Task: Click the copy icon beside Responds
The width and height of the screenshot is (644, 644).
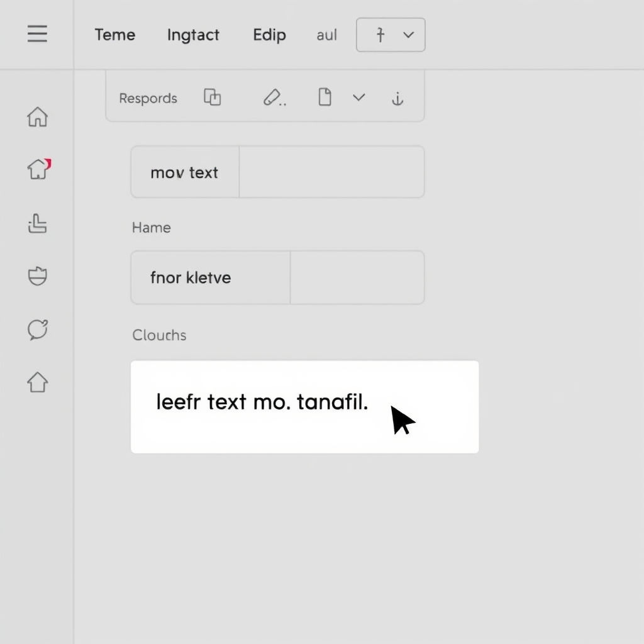Action: pyautogui.click(x=213, y=97)
